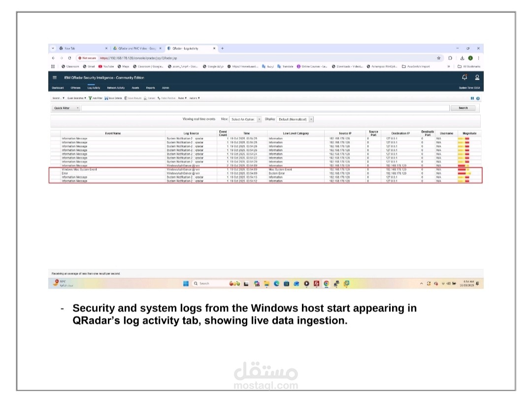Open the View Select An Option dropdown

248,119
